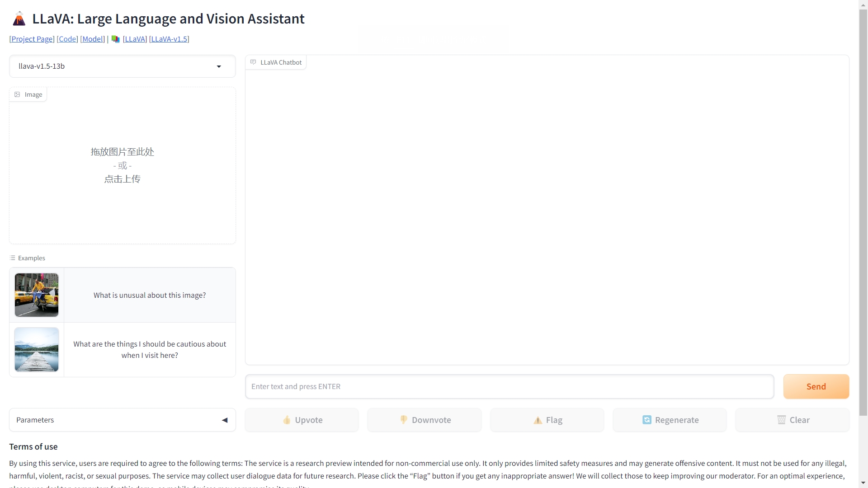868x488 pixels.
Task: Click the trash bin Clear icon
Action: pos(781,420)
